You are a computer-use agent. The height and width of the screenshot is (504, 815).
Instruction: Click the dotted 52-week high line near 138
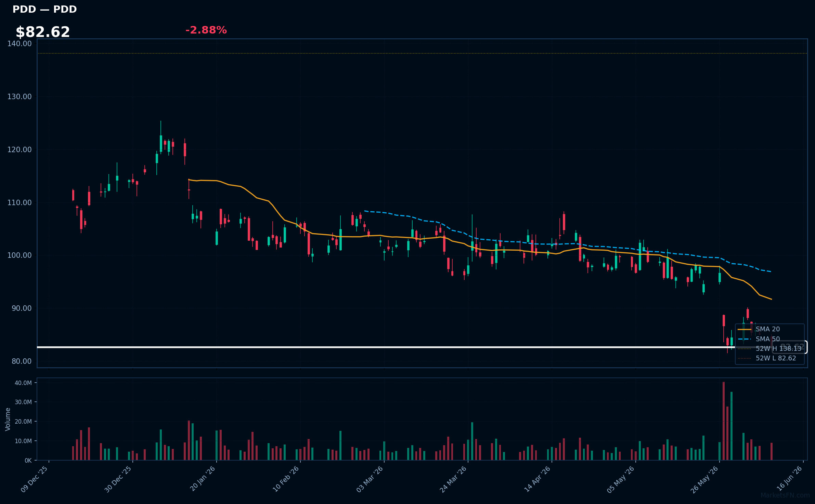[422, 53]
